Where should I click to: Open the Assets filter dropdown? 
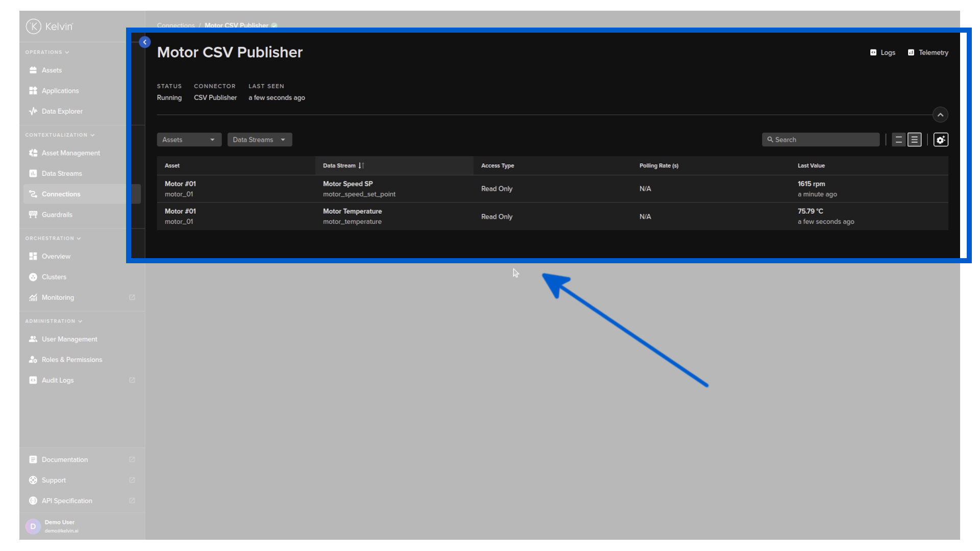[189, 140]
